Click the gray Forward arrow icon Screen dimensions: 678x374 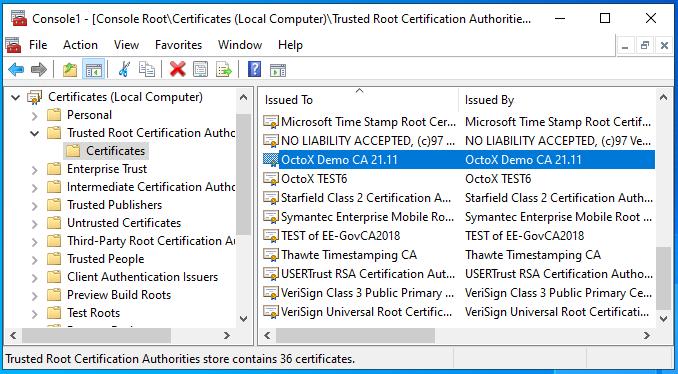(39, 70)
